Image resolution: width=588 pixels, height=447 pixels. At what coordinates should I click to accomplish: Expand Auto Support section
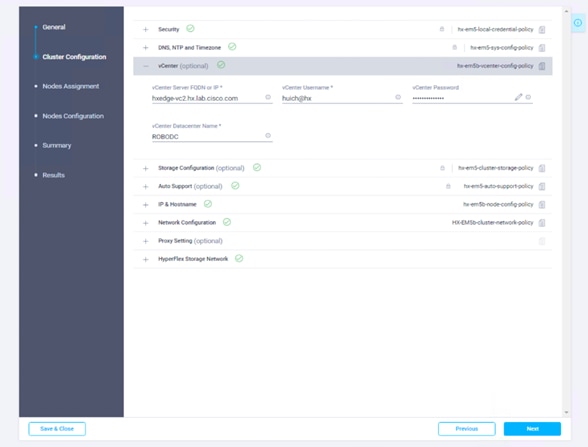[x=146, y=186]
